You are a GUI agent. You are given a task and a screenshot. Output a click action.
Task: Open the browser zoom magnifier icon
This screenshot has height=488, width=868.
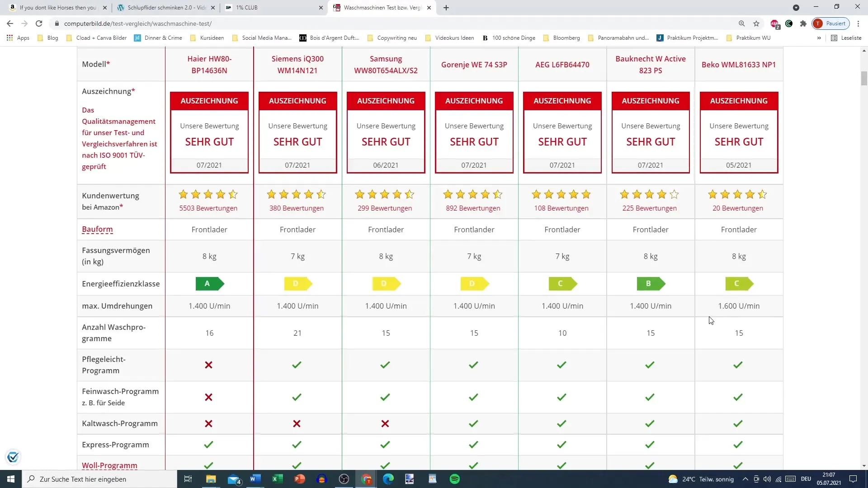coord(742,23)
